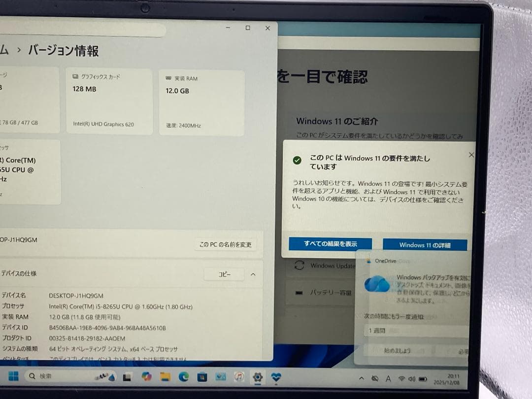Click the IME A indicator in the tray

(389, 379)
